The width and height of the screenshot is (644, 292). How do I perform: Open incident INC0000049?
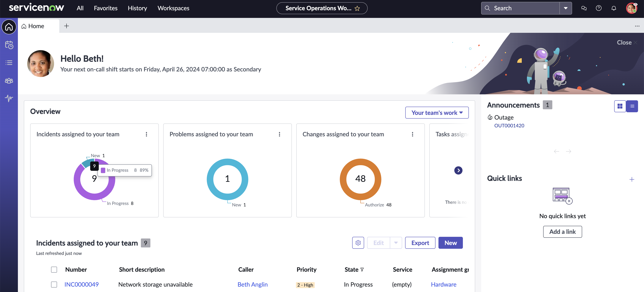81,285
